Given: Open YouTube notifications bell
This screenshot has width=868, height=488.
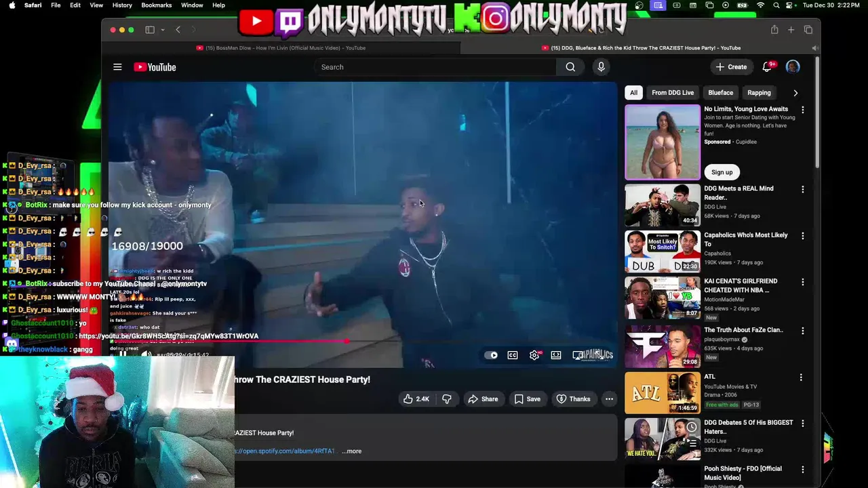Looking at the screenshot, I should (768, 67).
